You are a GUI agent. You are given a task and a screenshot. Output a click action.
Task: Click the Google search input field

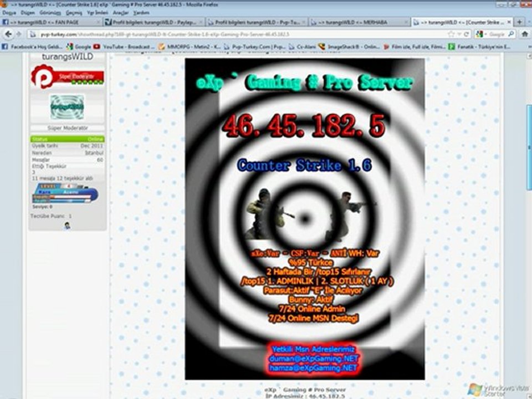tap(497, 34)
